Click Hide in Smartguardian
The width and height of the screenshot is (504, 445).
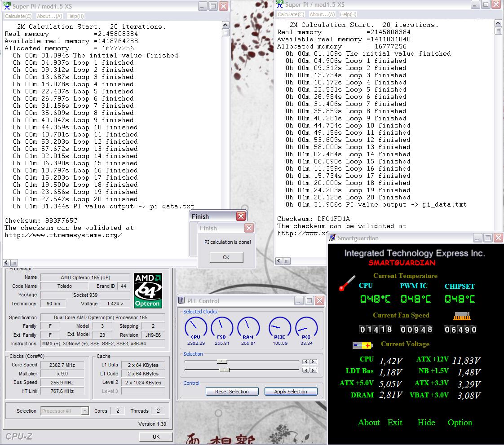(x=426, y=423)
